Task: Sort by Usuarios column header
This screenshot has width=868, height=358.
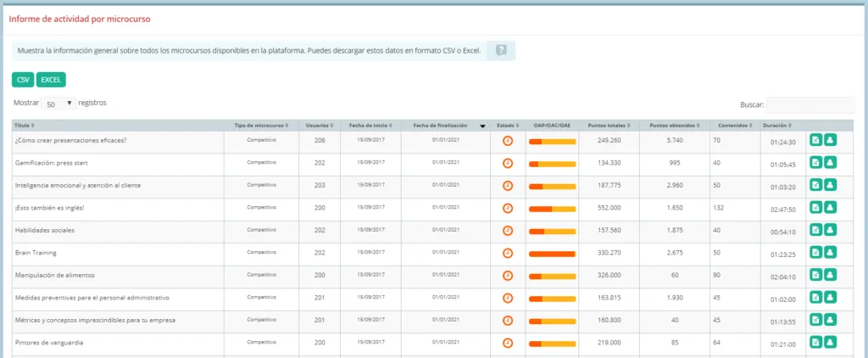Action: pyautogui.click(x=320, y=126)
